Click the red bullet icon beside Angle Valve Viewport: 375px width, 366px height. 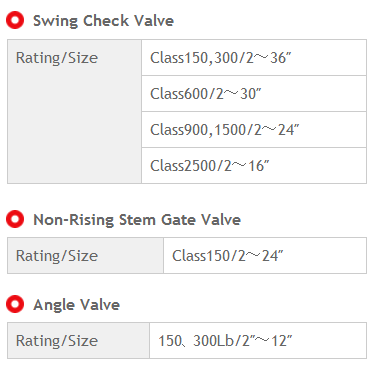pyautogui.click(x=15, y=304)
